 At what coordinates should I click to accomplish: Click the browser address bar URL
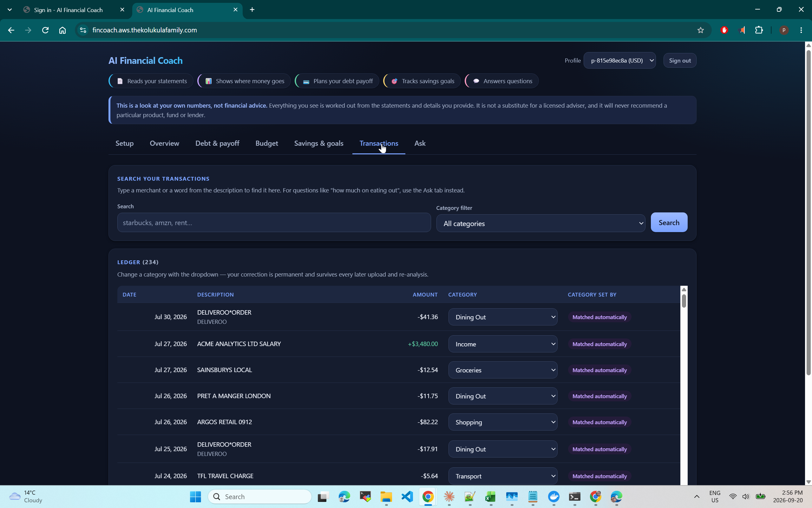point(145,30)
